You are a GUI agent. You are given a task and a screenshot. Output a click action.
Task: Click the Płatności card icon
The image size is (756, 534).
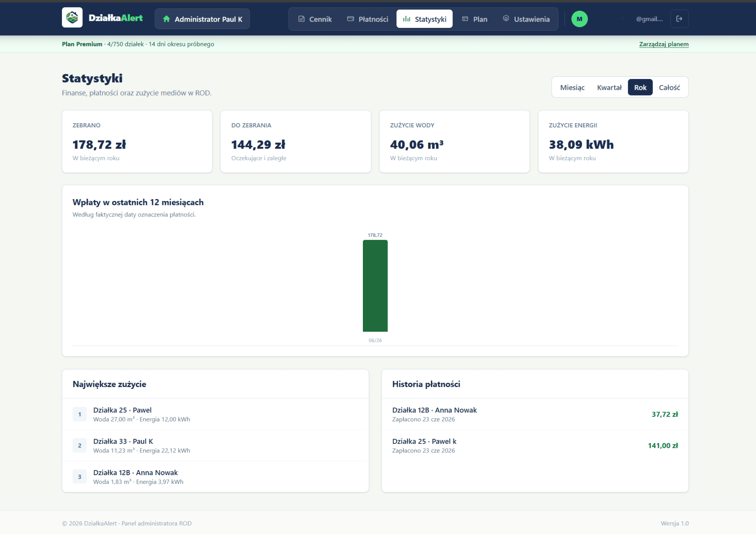click(x=350, y=19)
